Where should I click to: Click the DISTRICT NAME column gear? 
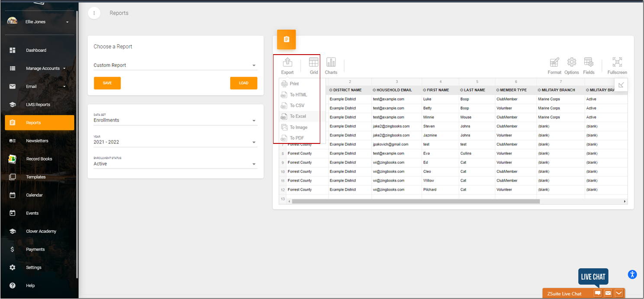pos(331,90)
